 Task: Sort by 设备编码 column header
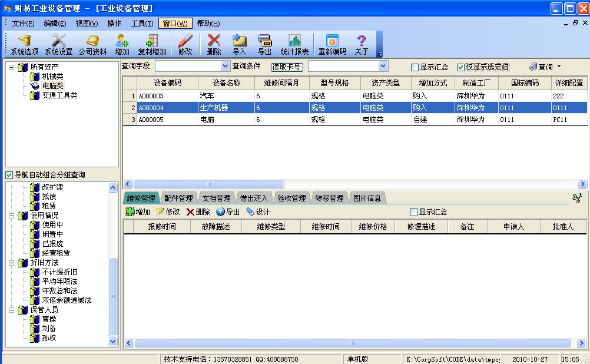click(x=167, y=83)
